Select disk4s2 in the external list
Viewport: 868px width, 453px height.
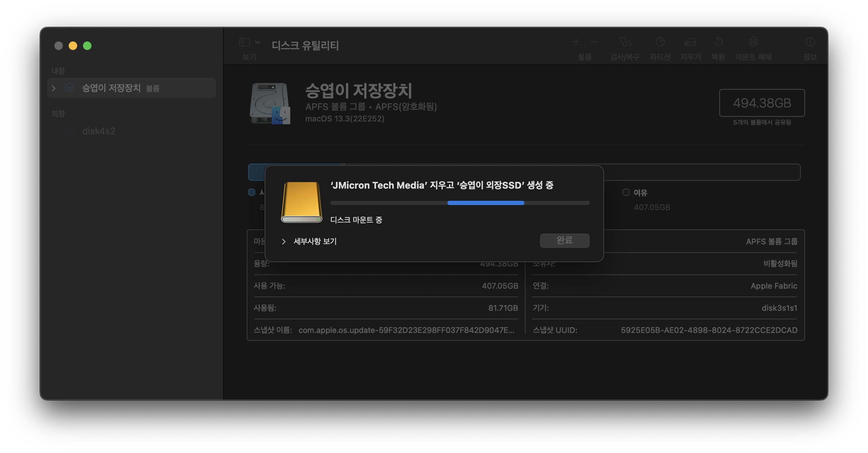99,131
